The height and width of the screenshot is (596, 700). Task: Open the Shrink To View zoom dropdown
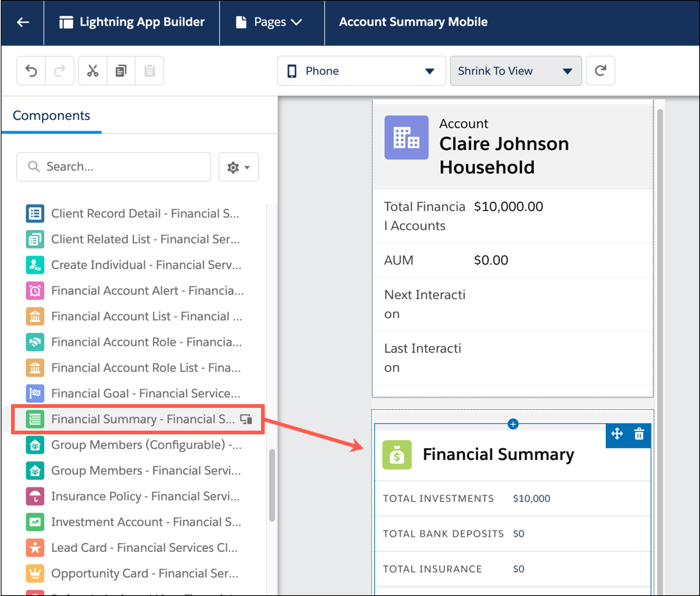(515, 71)
